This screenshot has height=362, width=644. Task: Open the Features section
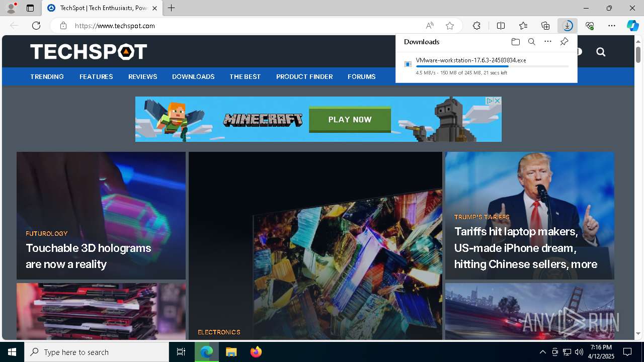click(96, 76)
